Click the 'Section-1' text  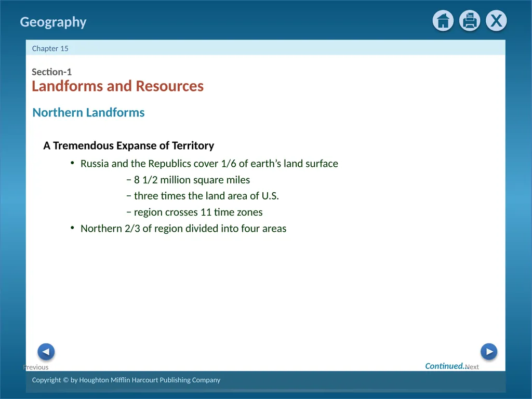point(51,72)
